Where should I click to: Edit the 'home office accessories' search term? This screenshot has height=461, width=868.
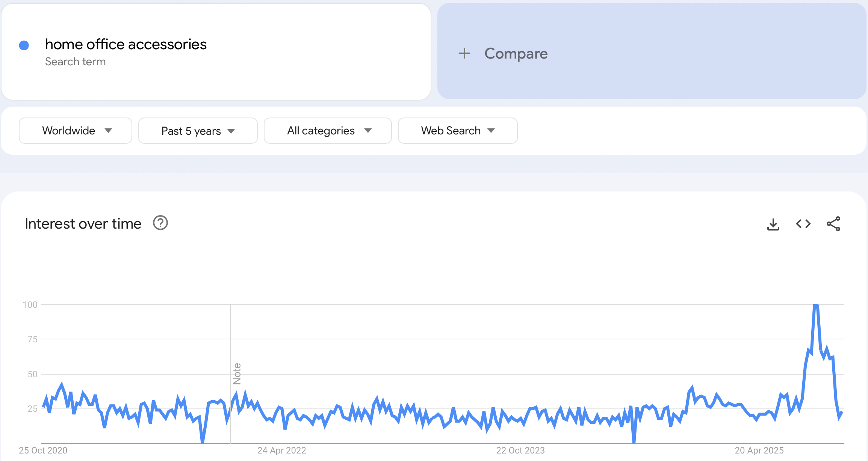pos(126,44)
